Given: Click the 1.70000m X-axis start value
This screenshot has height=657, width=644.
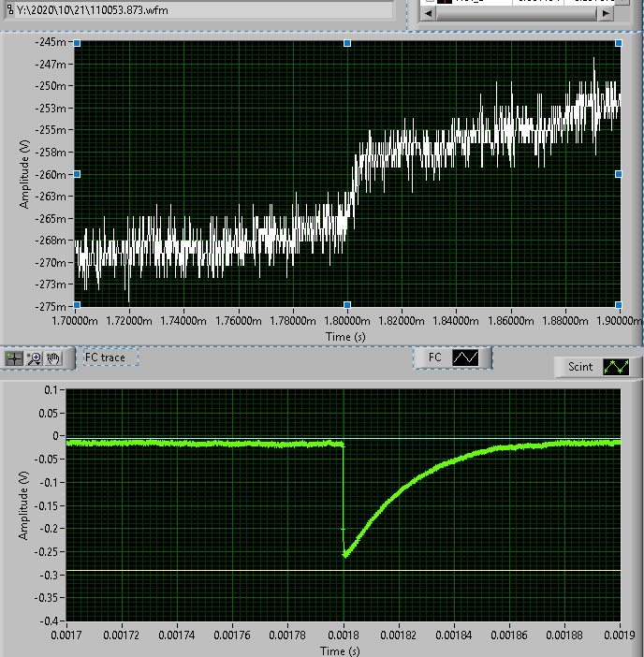Looking at the screenshot, I should [75, 321].
